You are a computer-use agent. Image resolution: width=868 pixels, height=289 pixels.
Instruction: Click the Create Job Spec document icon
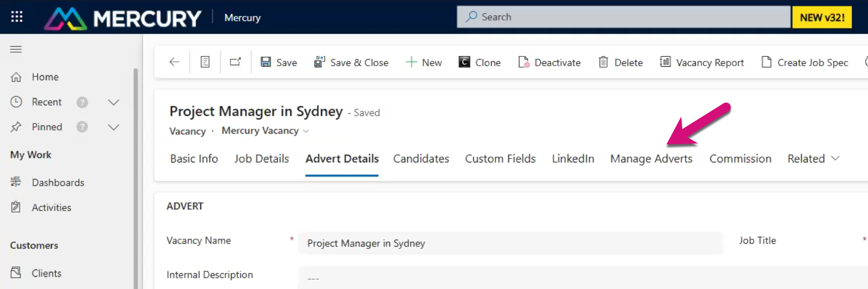pyautogui.click(x=766, y=62)
